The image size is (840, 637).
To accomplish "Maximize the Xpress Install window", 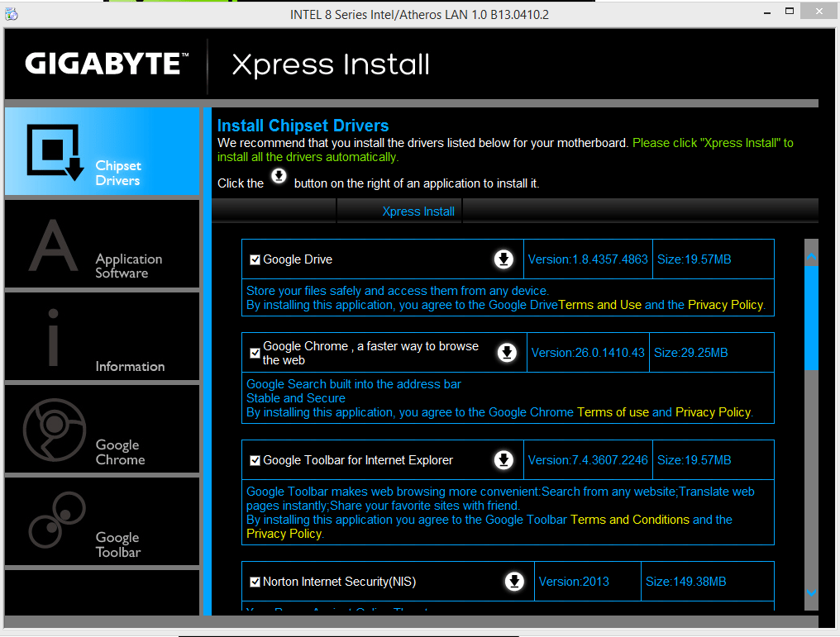I will 789,12.
